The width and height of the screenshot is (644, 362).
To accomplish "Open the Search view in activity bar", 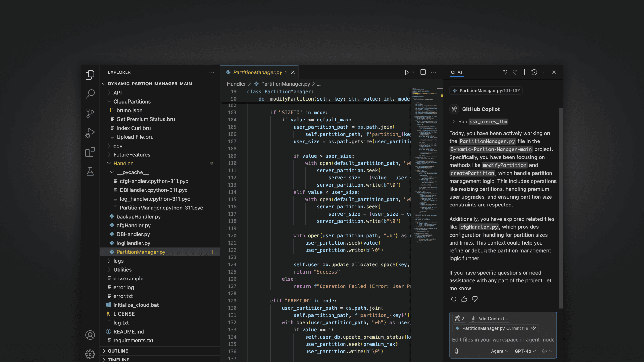I will pos(90,94).
